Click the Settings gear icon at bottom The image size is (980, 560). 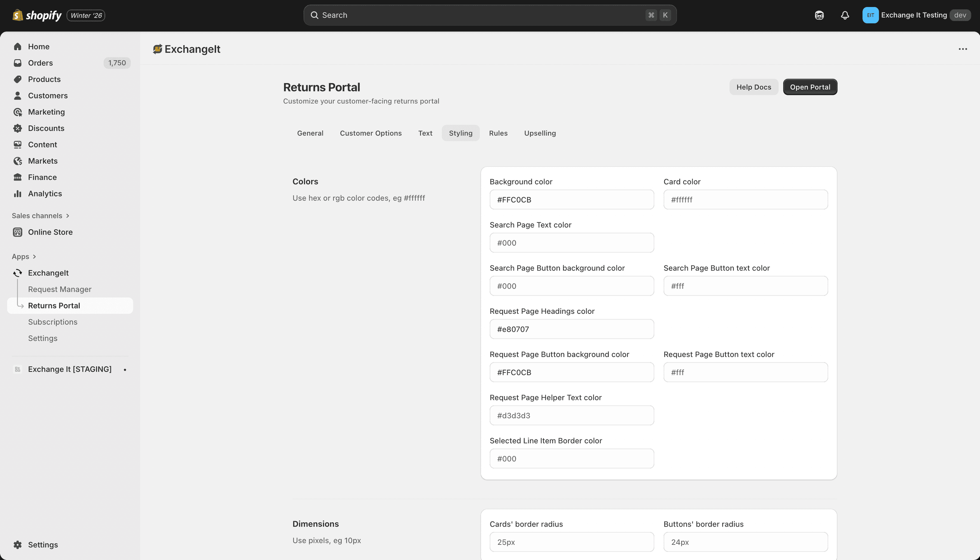tap(18, 545)
